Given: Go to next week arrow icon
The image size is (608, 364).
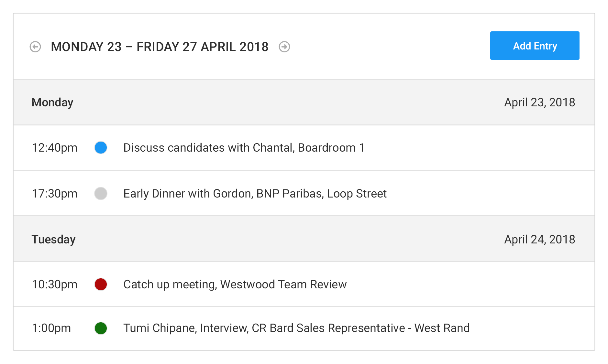Looking at the screenshot, I should pos(284,47).
